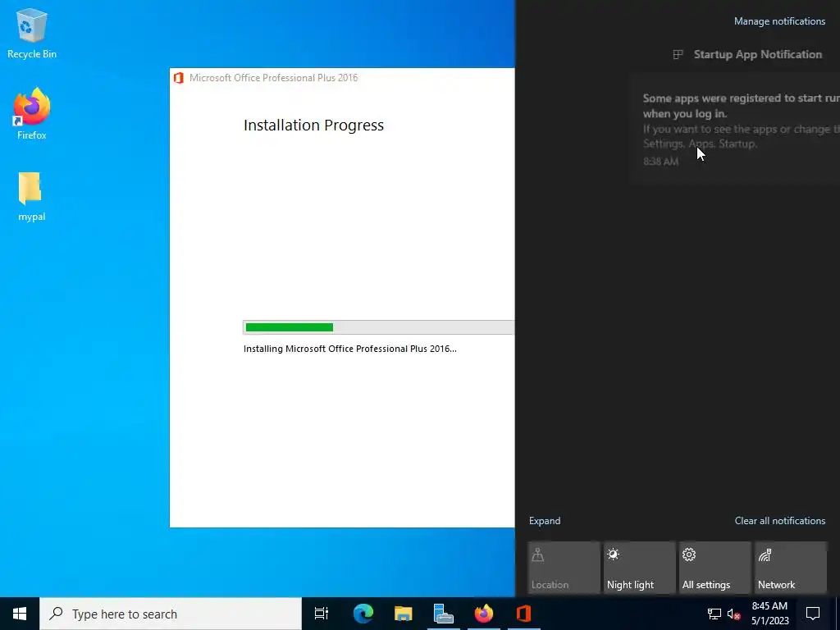
Task: Open the Startup App Notification header
Action: [748, 55]
